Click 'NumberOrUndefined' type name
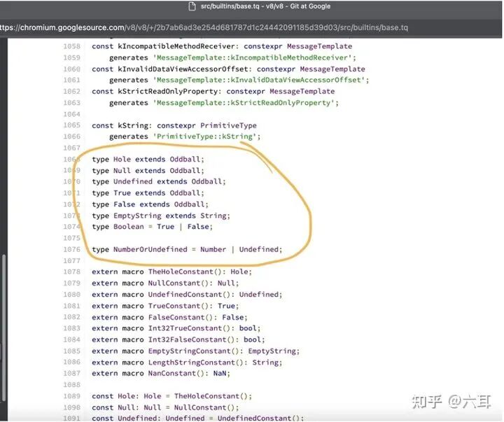Viewport: 504px width, 422px height. tap(150, 249)
